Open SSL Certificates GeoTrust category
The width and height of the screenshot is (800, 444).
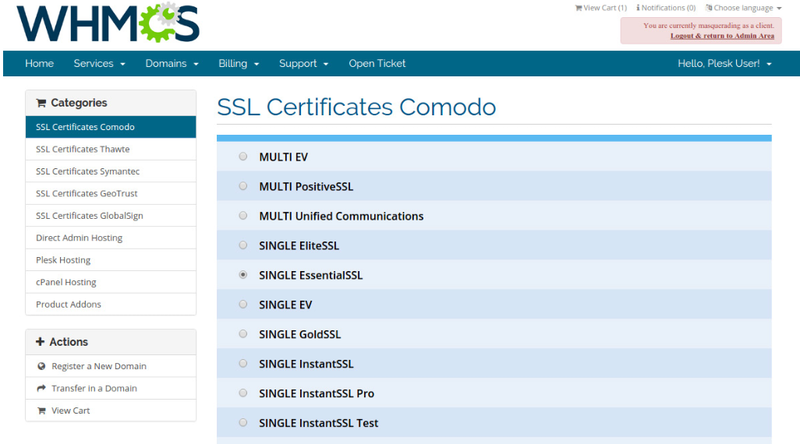[111, 194]
